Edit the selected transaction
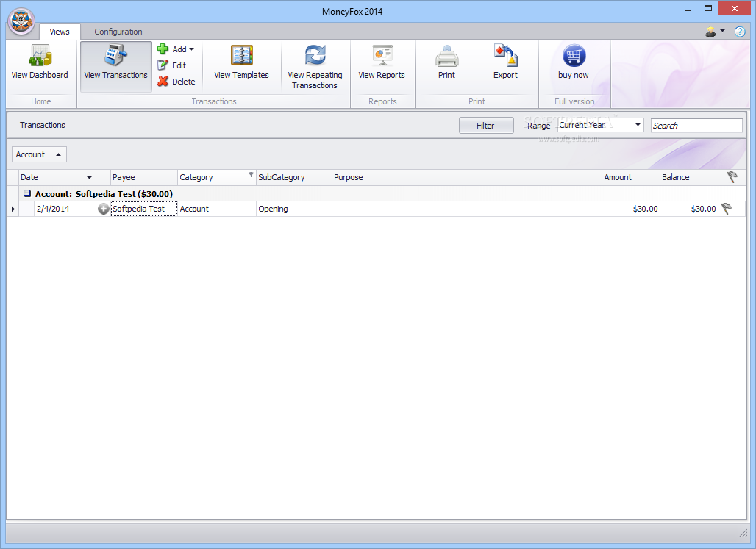 point(172,65)
